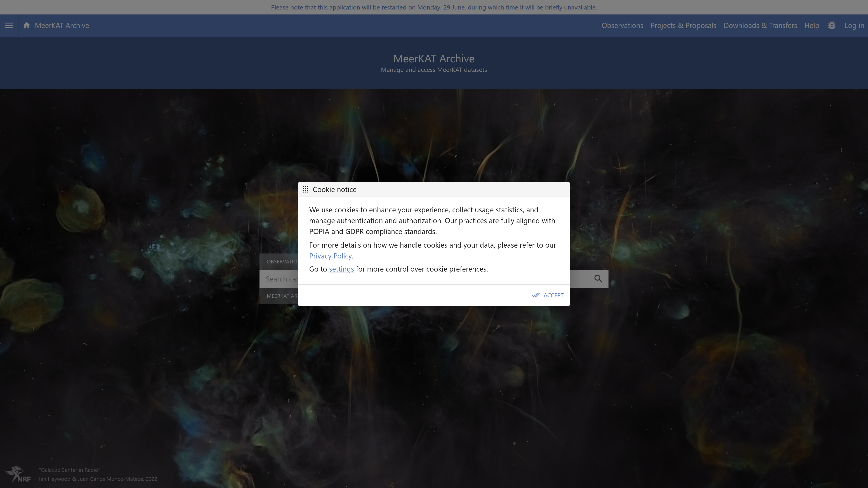868x488 pixels.
Task: Click the home icon in navbar
Action: coord(27,26)
